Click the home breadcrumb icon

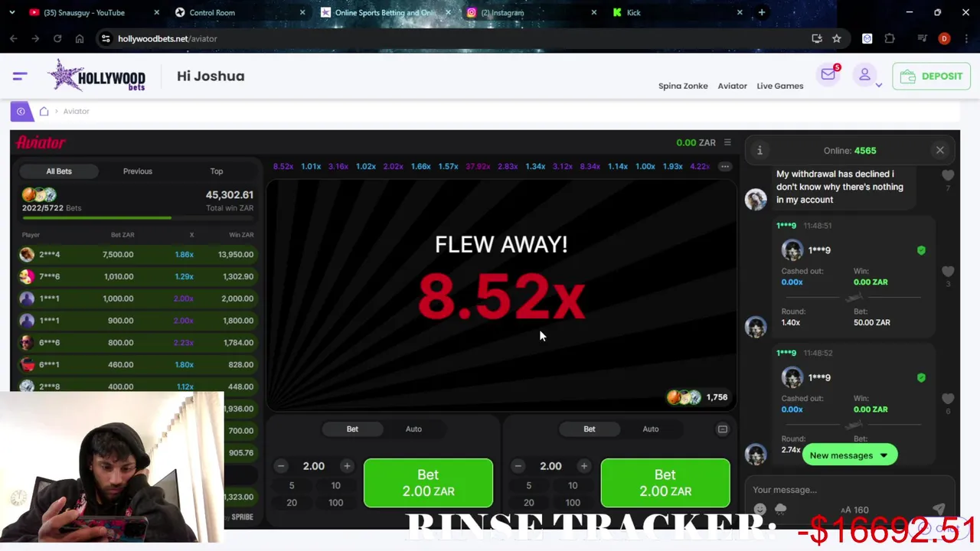coord(44,111)
